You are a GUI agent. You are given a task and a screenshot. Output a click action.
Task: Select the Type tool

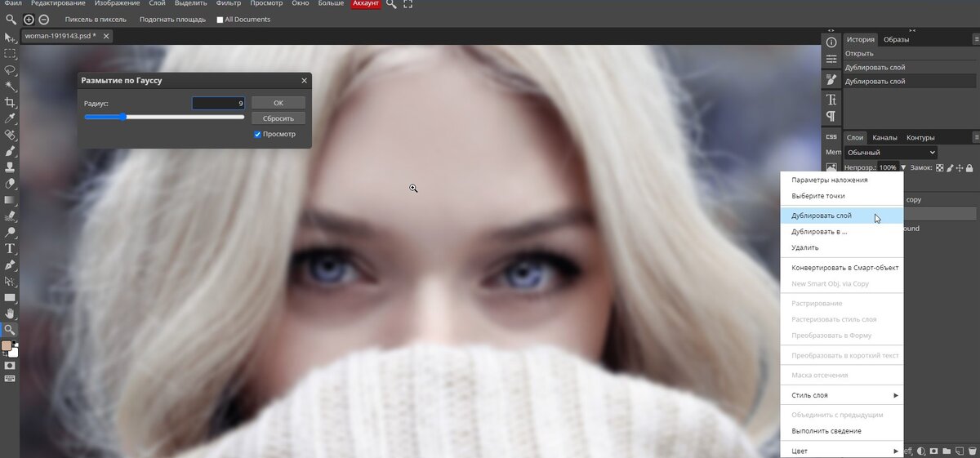10,248
